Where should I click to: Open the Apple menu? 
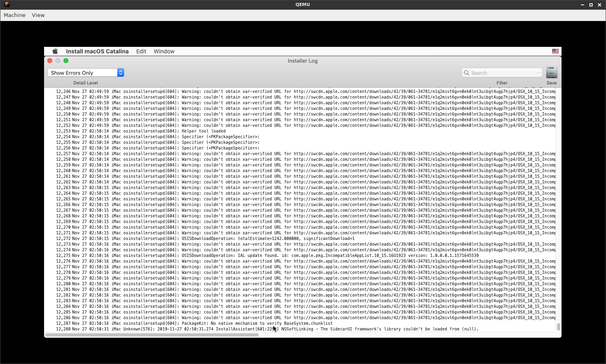pos(55,51)
